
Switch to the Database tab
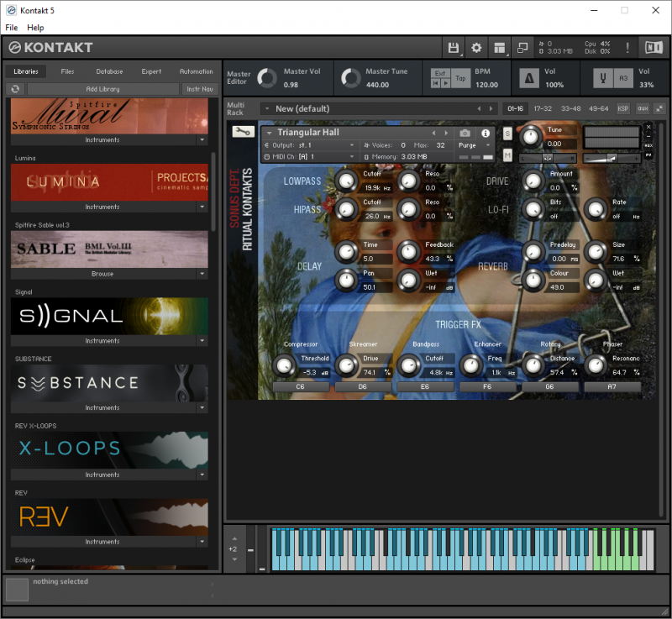(x=109, y=71)
